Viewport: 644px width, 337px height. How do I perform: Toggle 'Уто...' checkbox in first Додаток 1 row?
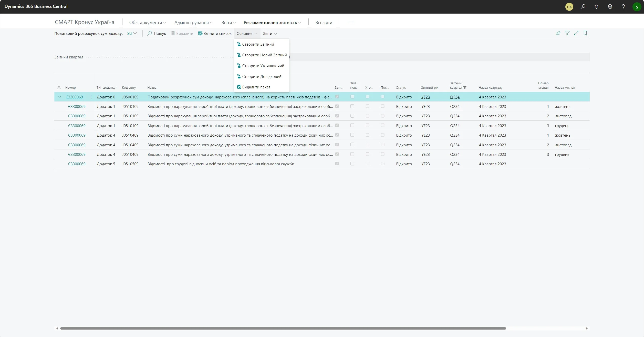[x=367, y=106]
